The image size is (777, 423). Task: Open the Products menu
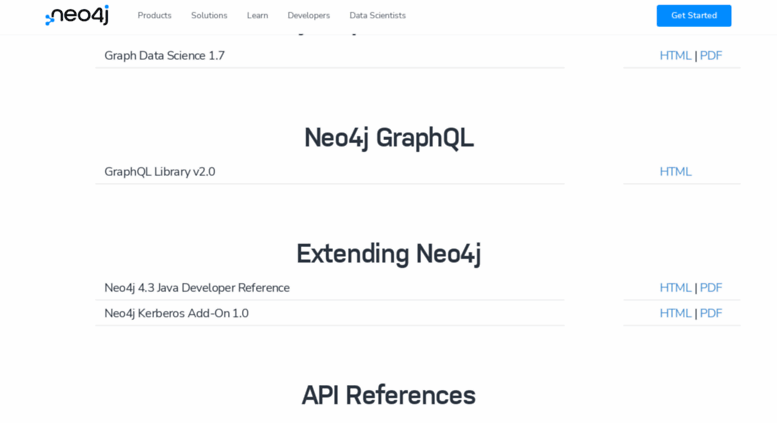155,15
